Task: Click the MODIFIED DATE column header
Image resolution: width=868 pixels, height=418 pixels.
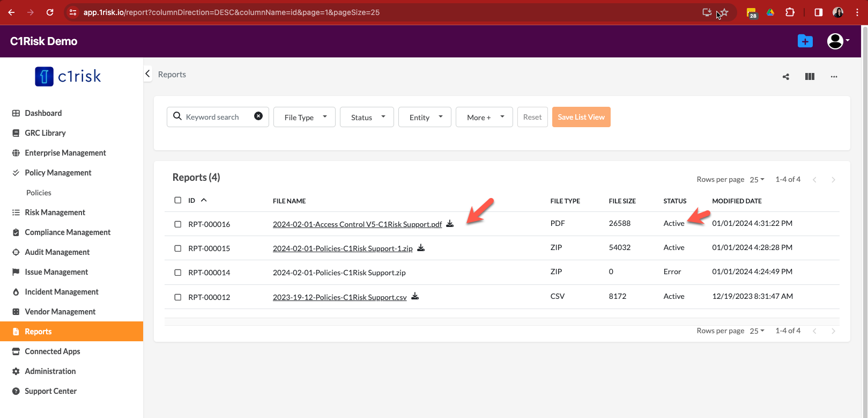Action: click(x=737, y=201)
